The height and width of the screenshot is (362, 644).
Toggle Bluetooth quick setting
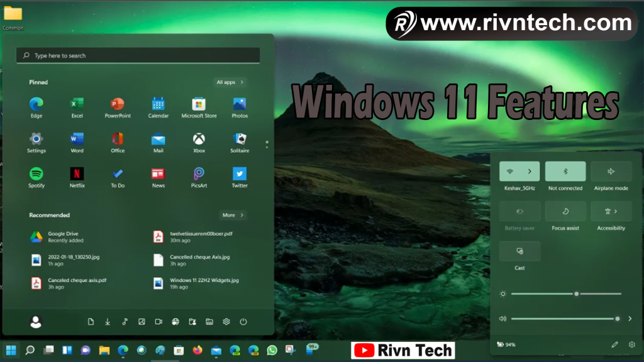(565, 171)
